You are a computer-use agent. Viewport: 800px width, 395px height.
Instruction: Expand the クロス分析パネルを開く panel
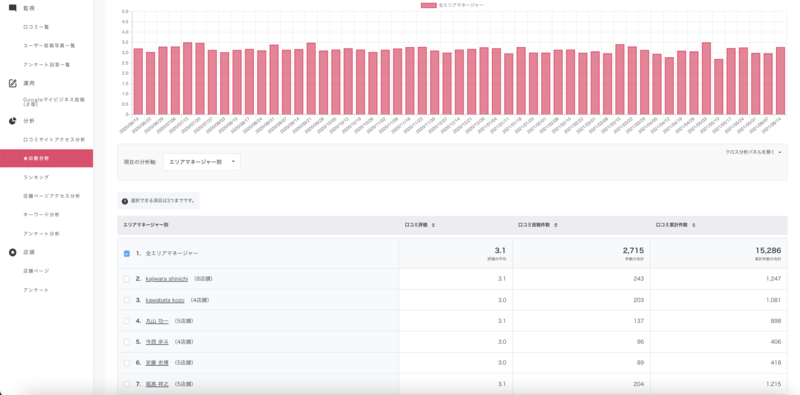point(753,152)
